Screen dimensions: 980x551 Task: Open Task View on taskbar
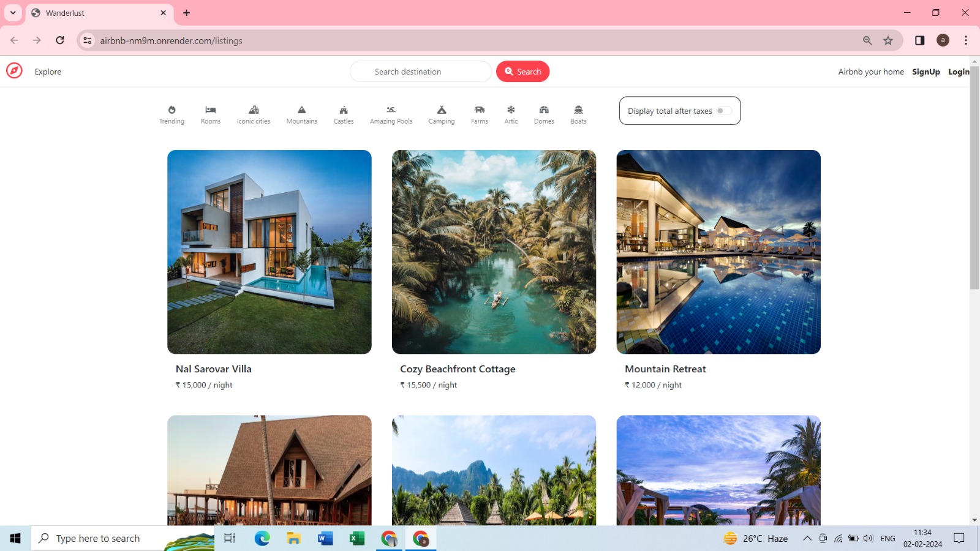coord(230,538)
